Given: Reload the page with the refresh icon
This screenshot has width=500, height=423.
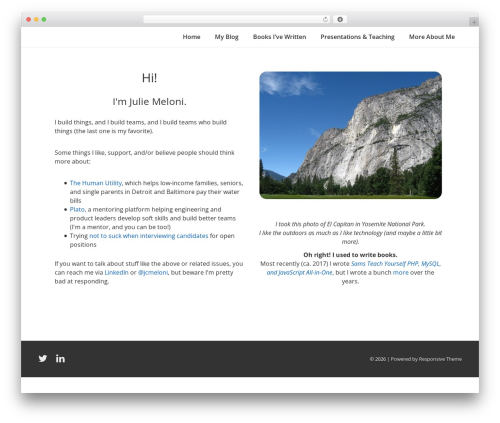Looking at the screenshot, I should [x=325, y=19].
